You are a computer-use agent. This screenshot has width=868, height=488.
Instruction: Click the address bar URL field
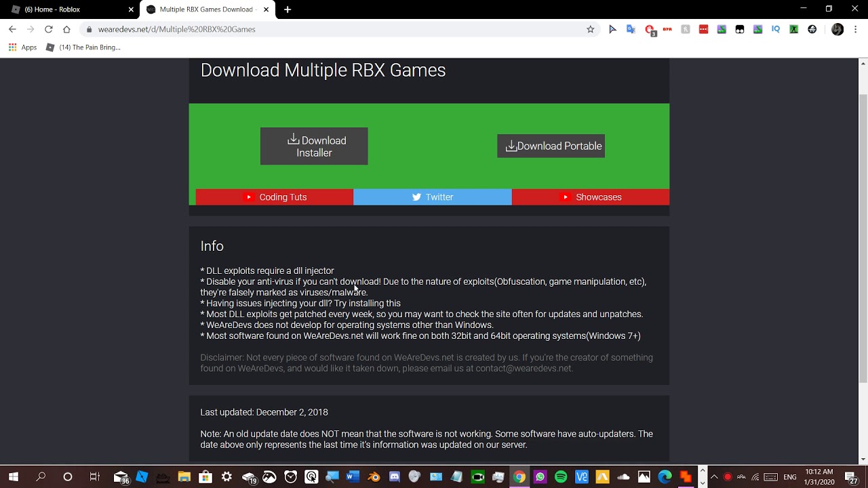(x=339, y=29)
